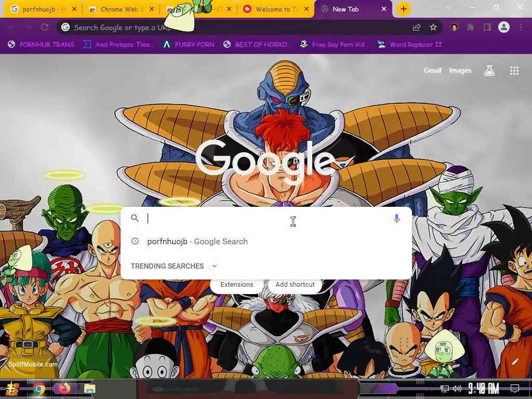Open the side panel icon in toolbar
Screen dimensions: 532x399
(x=487, y=27)
